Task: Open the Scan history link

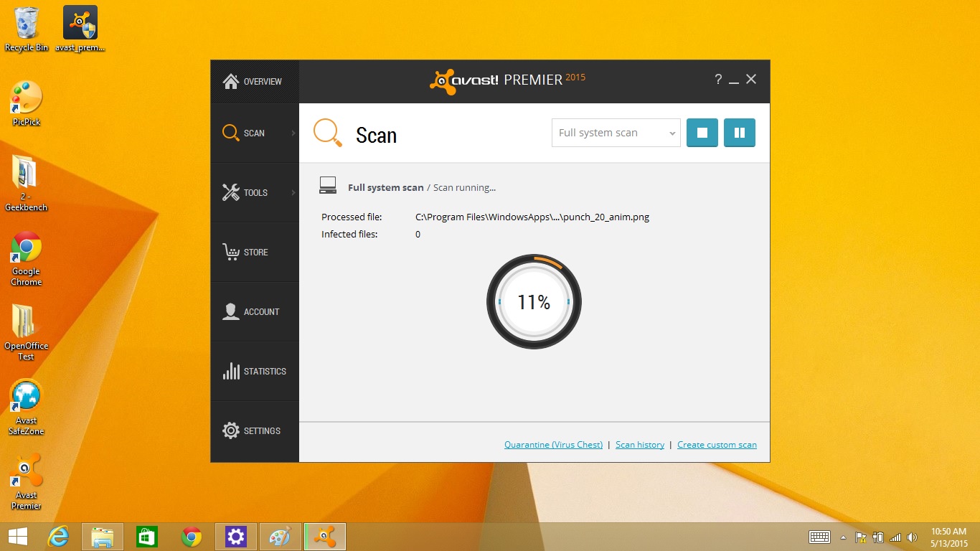Action: pos(640,445)
